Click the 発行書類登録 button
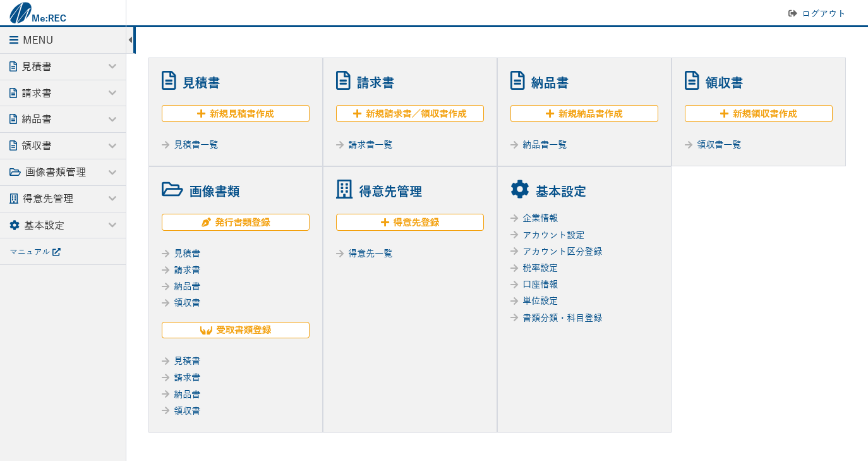This screenshot has height=461, width=868. pos(236,222)
